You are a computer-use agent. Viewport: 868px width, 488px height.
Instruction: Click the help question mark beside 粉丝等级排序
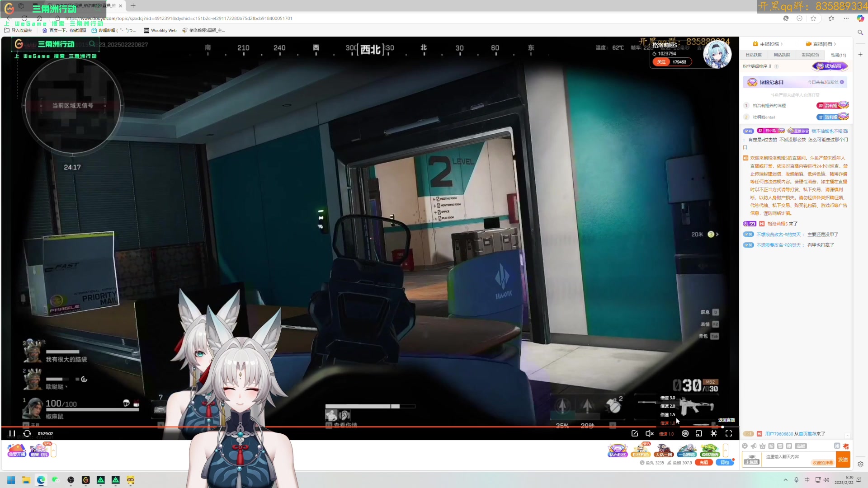pos(776,66)
